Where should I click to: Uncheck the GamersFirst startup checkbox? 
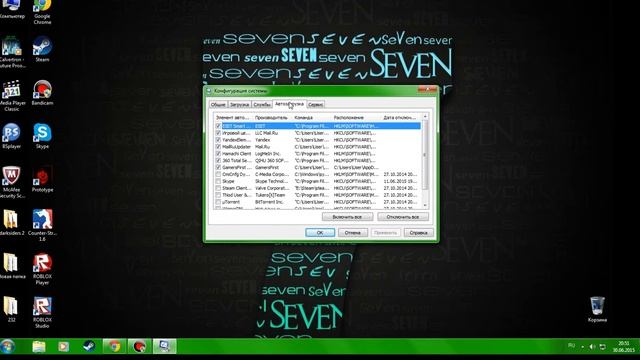pyautogui.click(x=218, y=168)
